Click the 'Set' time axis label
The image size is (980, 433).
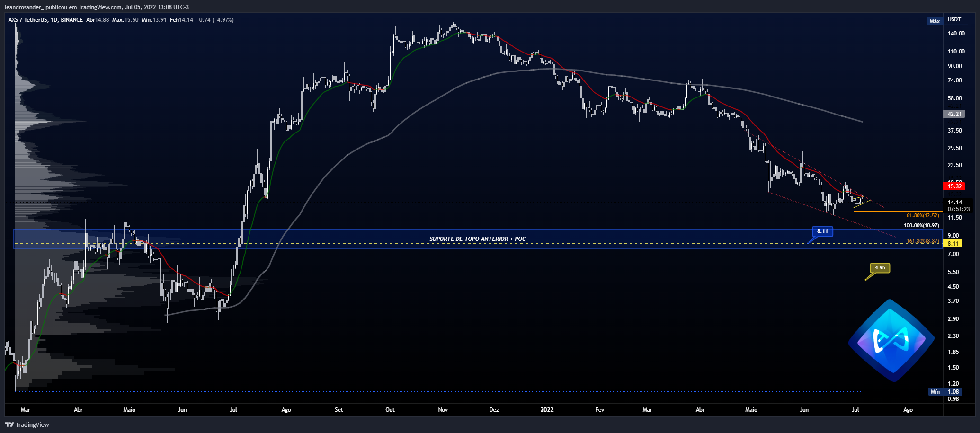pos(339,410)
